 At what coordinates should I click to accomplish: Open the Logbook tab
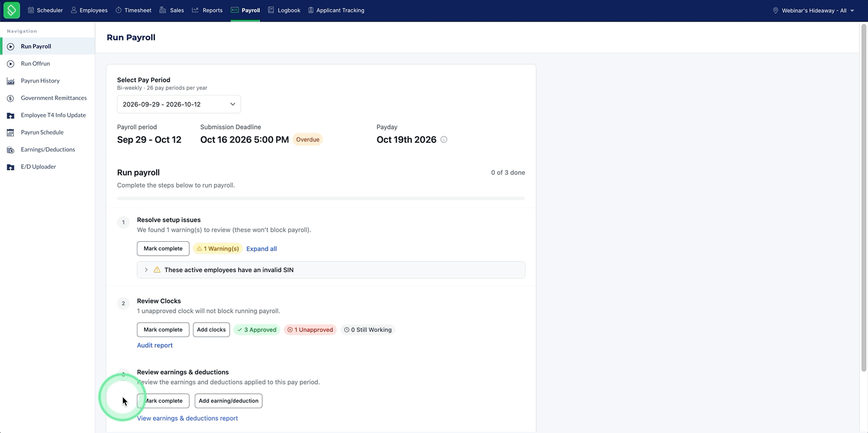[x=284, y=10]
